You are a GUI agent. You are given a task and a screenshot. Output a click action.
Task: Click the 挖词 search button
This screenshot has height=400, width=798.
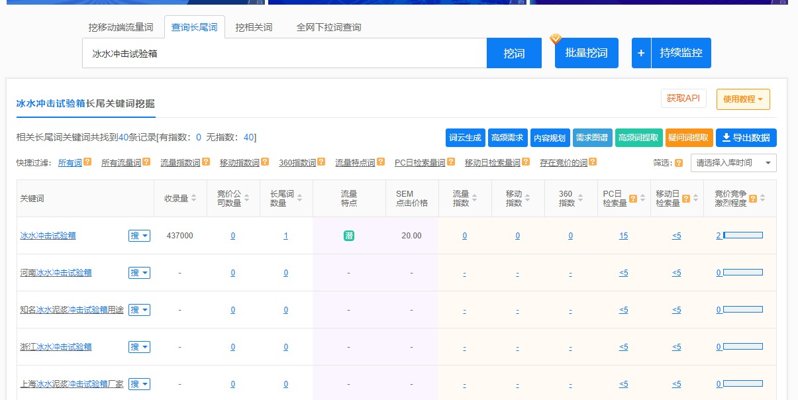(x=514, y=53)
